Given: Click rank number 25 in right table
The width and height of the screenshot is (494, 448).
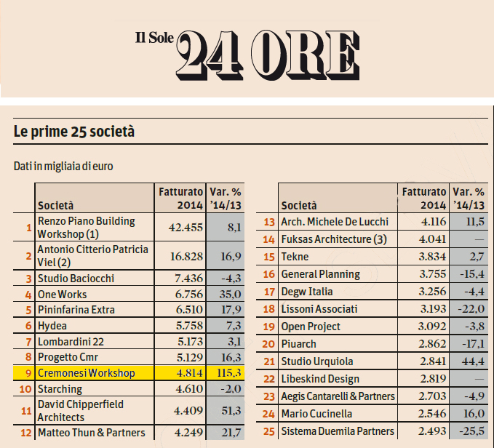Looking at the screenshot, I should click(268, 431).
